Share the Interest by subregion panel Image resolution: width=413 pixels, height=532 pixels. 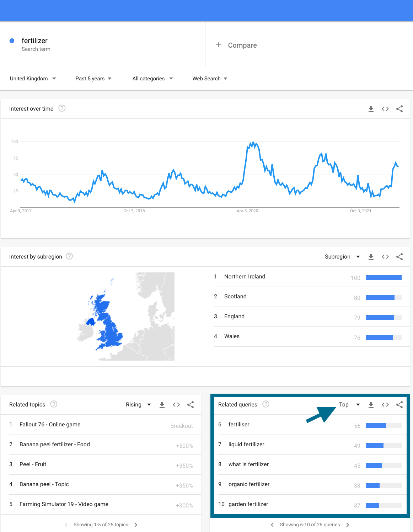point(399,257)
